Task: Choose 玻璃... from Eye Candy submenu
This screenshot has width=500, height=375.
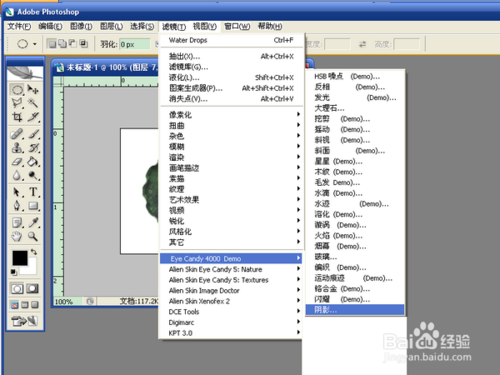Action: click(x=355, y=257)
